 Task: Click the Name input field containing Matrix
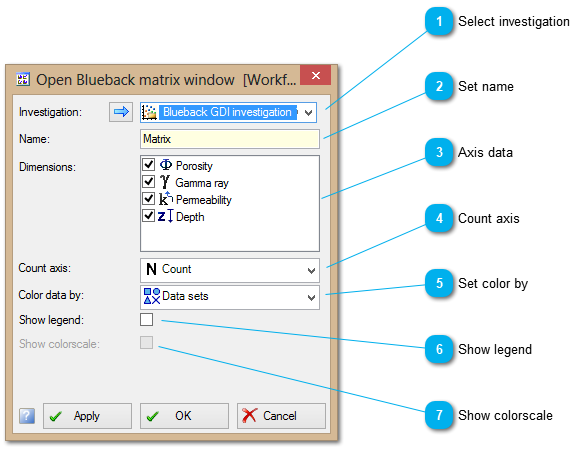click(230, 139)
